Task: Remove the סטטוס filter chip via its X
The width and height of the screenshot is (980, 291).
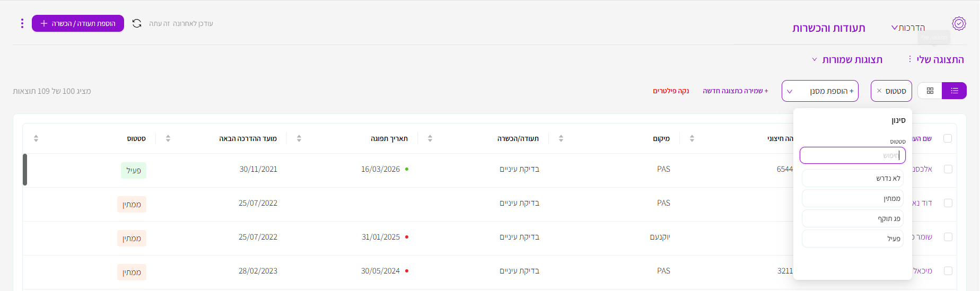Action: (x=879, y=91)
